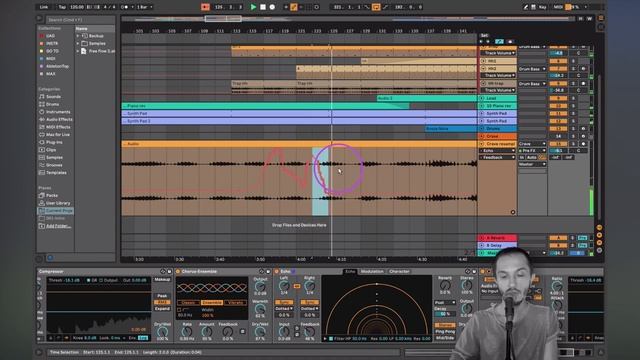Viewport: 640px width, 360px height.
Task: Click the 120.00 tempo field
Action: [77, 7]
